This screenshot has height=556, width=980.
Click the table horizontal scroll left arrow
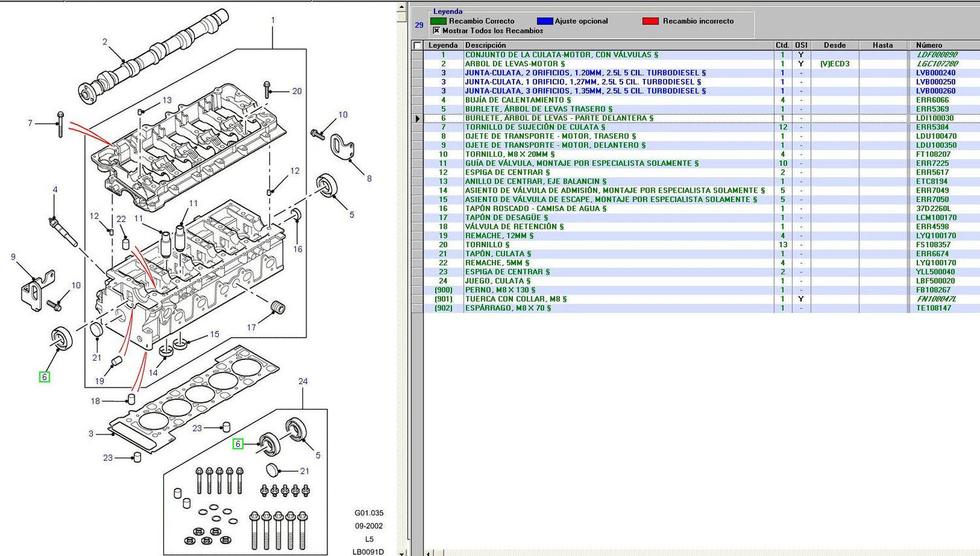429,553
